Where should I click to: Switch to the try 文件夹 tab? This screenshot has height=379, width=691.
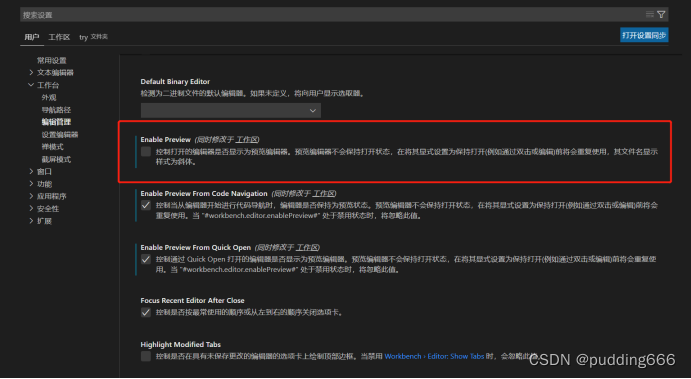pos(93,37)
